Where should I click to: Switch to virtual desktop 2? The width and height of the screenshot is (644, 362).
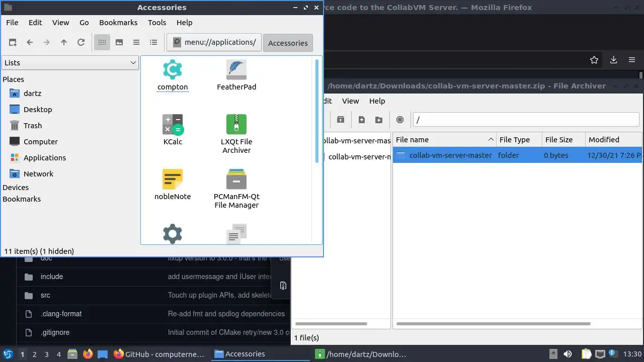coord(35,354)
